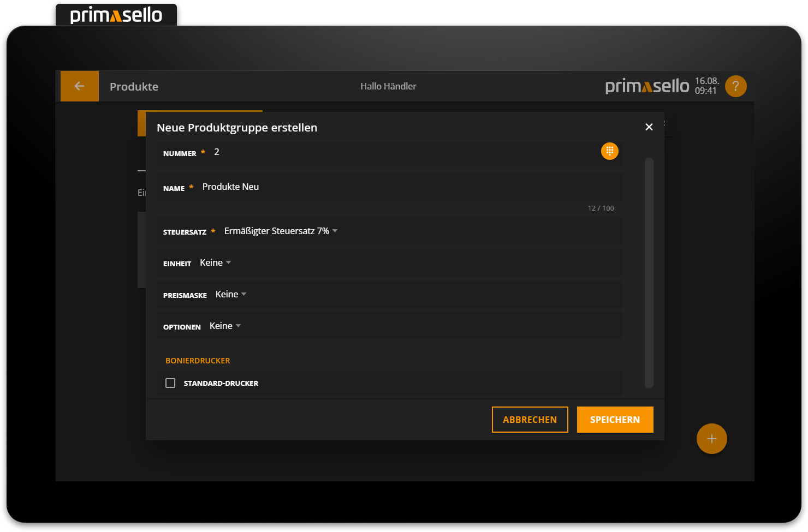Open the Preismaske dropdown
Image resolution: width=808 pixels, height=532 pixels.
pos(231,295)
